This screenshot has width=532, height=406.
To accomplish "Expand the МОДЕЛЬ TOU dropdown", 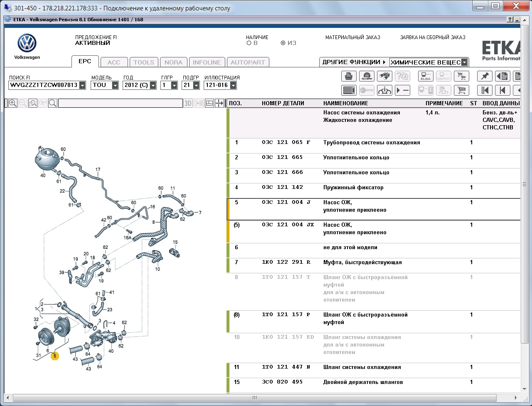I will point(116,85).
